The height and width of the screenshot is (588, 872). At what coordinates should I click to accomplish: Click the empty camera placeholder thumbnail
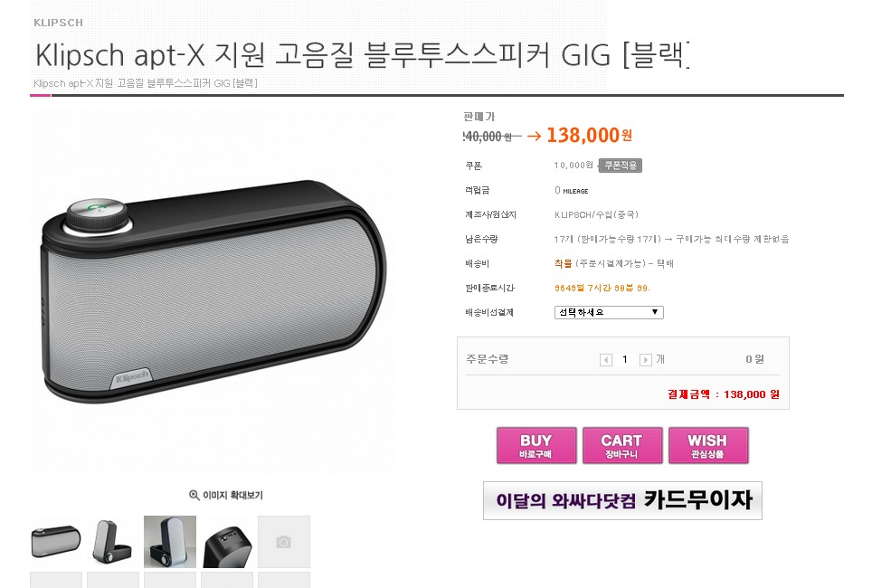point(284,542)
